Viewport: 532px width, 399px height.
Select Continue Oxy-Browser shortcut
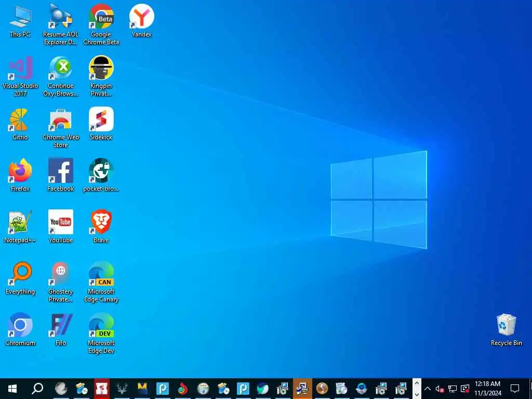[60, 76]
